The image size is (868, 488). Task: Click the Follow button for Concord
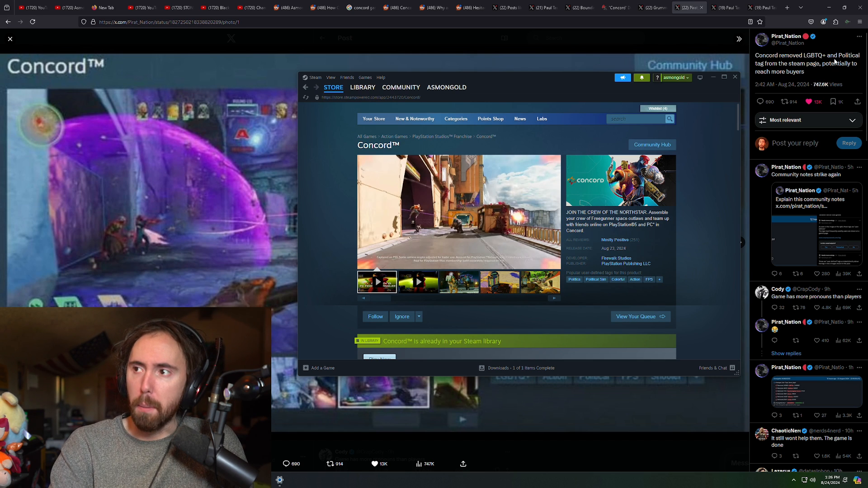(x=375, y=316)
